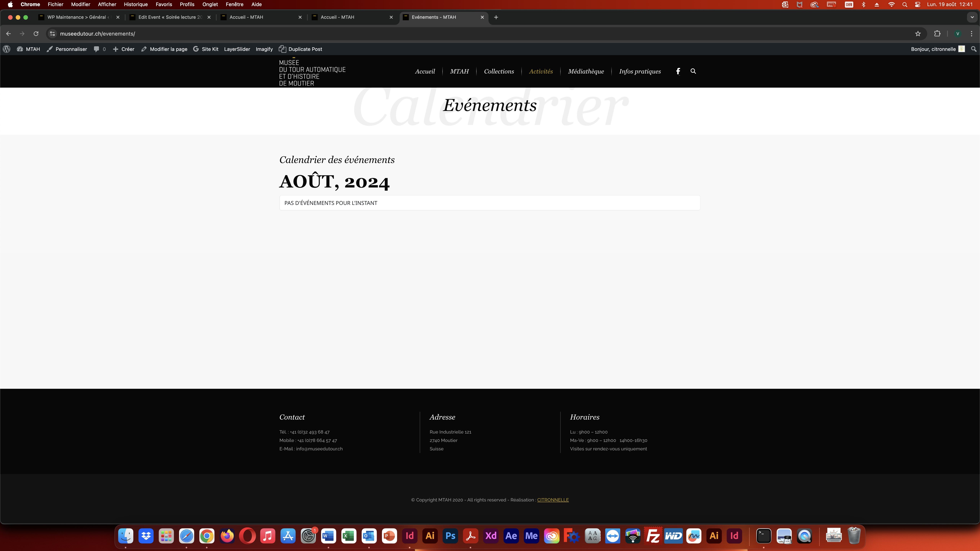
Task: Close the Evénements - MTAH tab
Action: click(x=482, y=17)
